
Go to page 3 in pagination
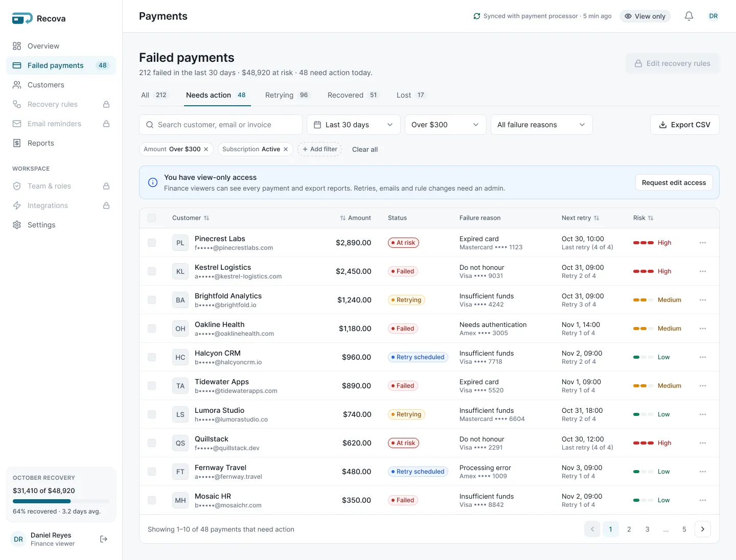click(x=648, y=529)
